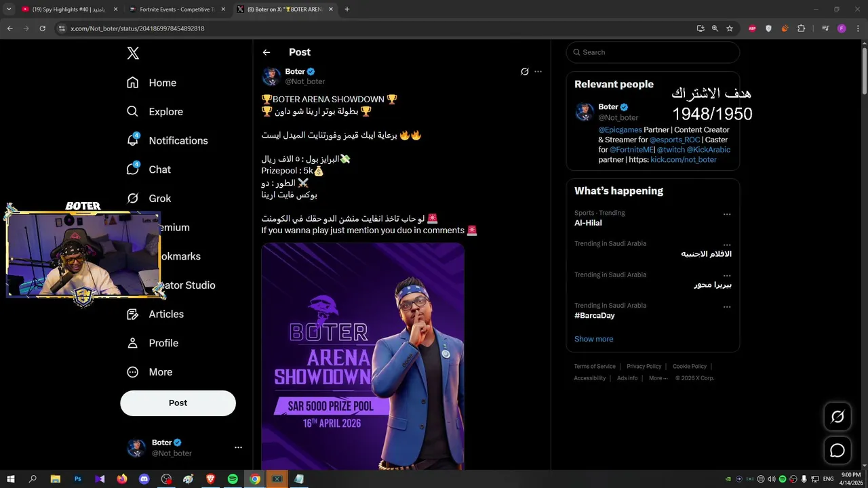The image size is (868, 488).
Task: Open Profile in the X sidebar
Action: click(x=153, y=343)
